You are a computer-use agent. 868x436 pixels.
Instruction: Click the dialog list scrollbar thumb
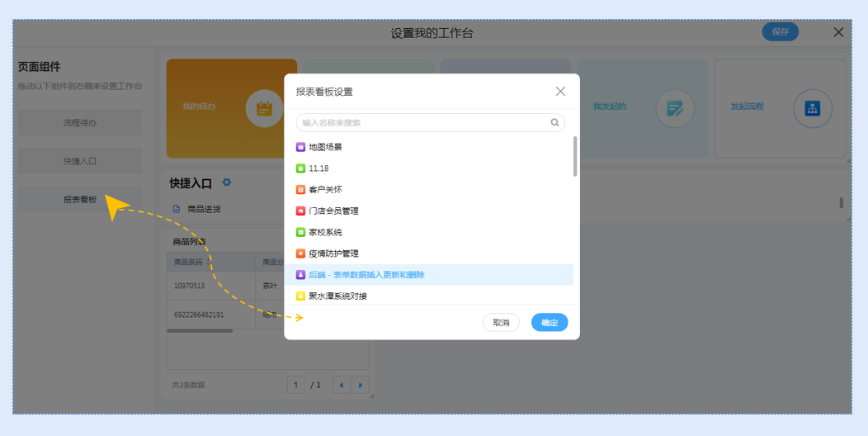click(x=575, y=156)
